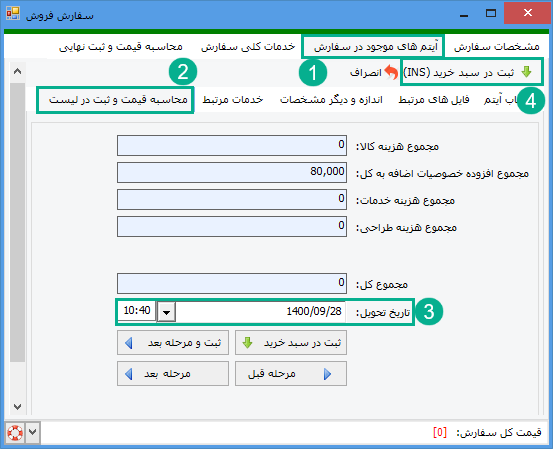Click the green arrow on lower ثبت در سبد خرید button
This screenshot has width=553, height=449.
248,342
